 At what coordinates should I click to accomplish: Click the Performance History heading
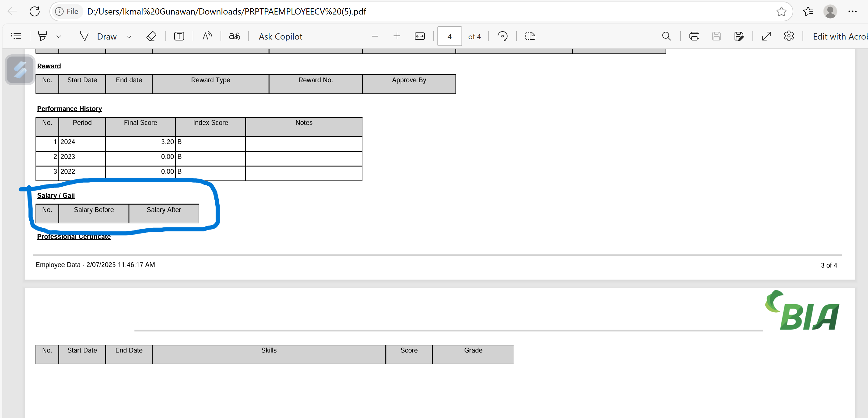pyautogui.click(x=70, y=108)
